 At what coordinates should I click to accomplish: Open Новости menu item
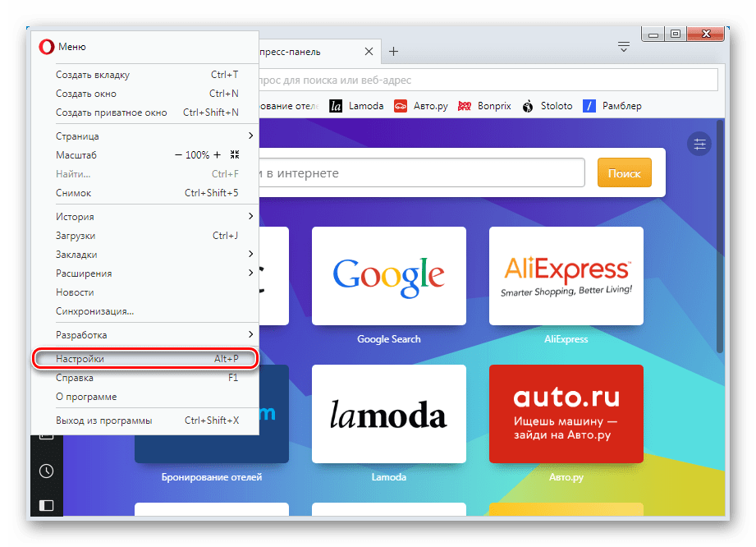tap(145, 292)
